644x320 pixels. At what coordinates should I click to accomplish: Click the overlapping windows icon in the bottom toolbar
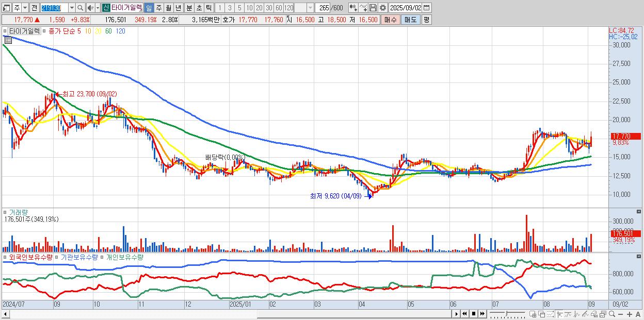pyautogui.click(x=542, y=314)
